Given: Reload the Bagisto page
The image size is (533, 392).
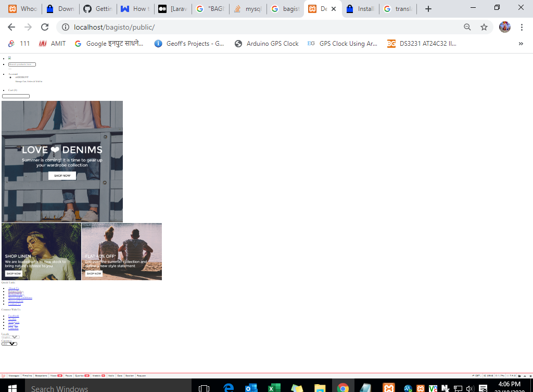Looking at the screenshot, I should [45, 27].
